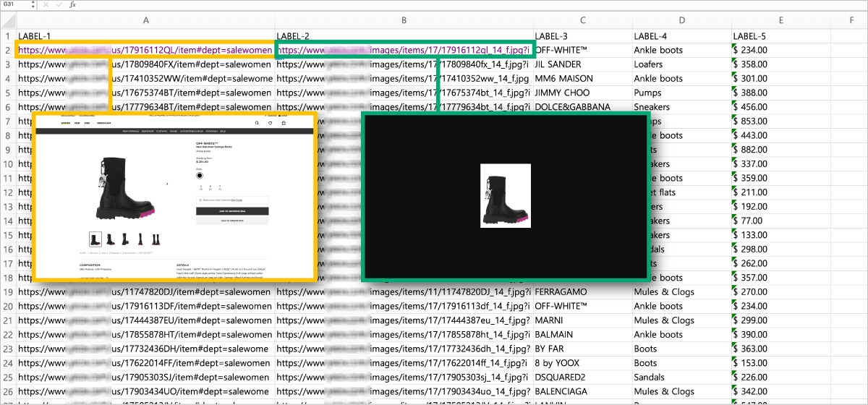
Task: Click the Add to Shopping Bag button
Action: click(231, 211)
